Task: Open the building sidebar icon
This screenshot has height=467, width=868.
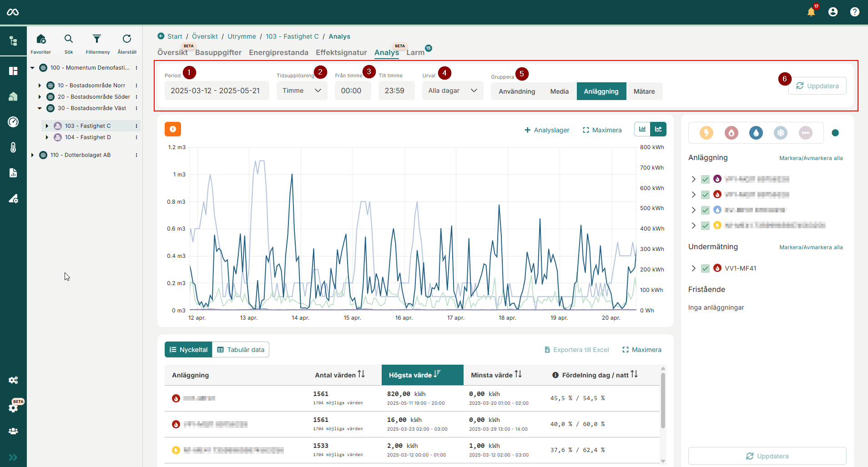Action: coord(13,96)
